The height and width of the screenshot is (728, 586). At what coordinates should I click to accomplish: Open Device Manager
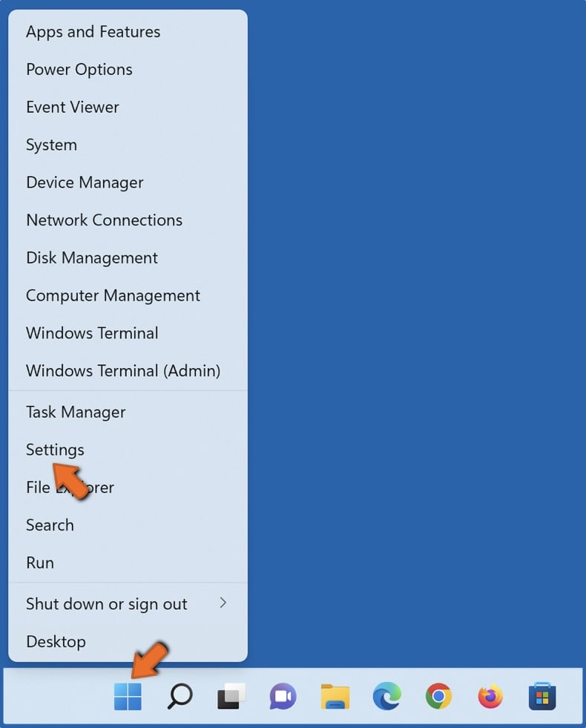[84, 183]
